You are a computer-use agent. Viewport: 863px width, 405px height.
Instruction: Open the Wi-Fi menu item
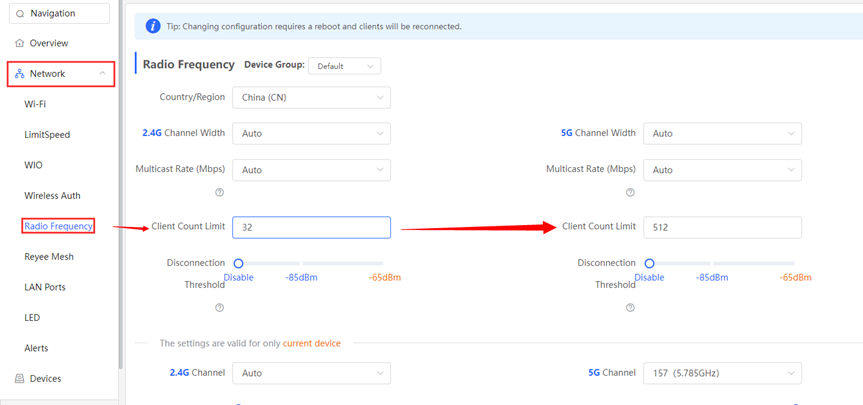[x=35, y=104]
